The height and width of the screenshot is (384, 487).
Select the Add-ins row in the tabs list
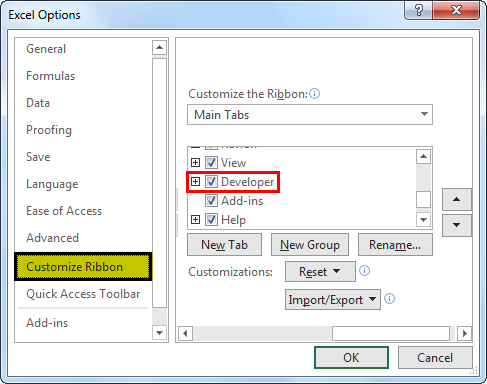(x=242, y=201)
